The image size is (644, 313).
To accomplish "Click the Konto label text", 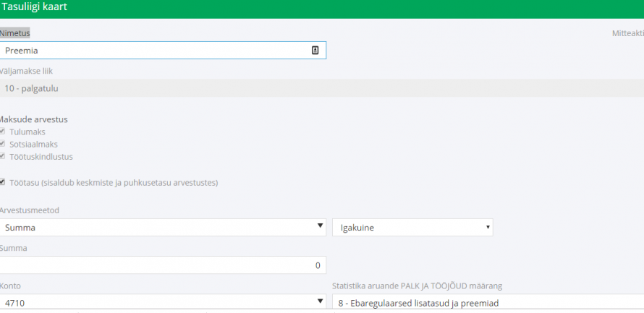I will pos(11,286).
